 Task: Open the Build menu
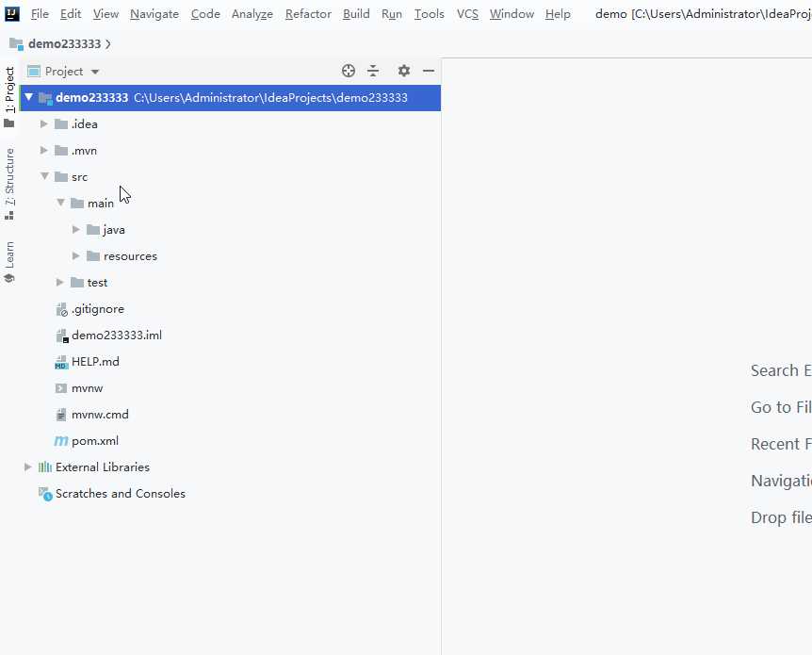pyautogui.click(x=356, y=14)
